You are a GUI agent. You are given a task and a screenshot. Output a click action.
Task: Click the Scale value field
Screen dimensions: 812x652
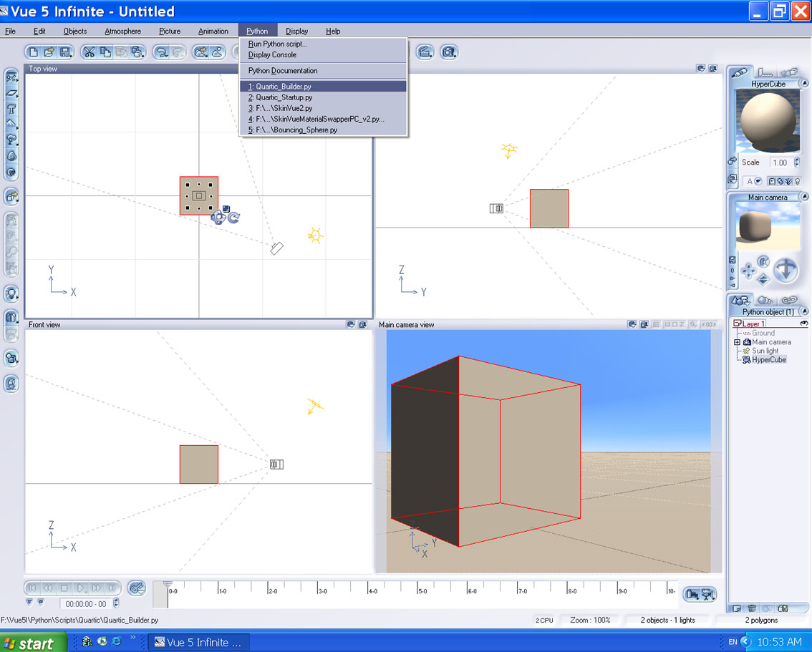tap(779, 162)
